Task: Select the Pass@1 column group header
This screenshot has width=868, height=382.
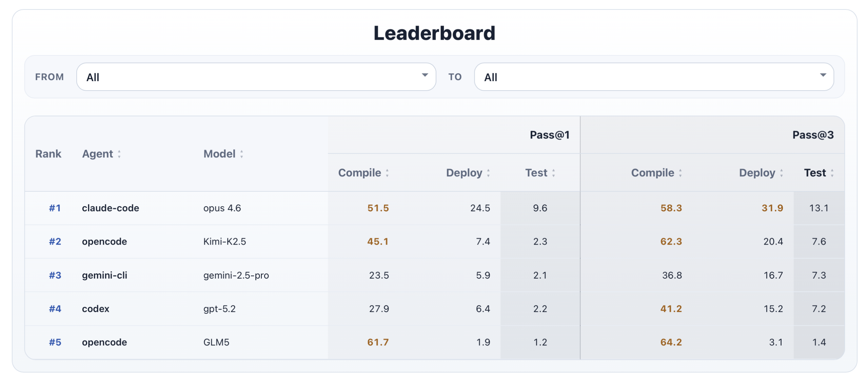Action: point(549,135)
